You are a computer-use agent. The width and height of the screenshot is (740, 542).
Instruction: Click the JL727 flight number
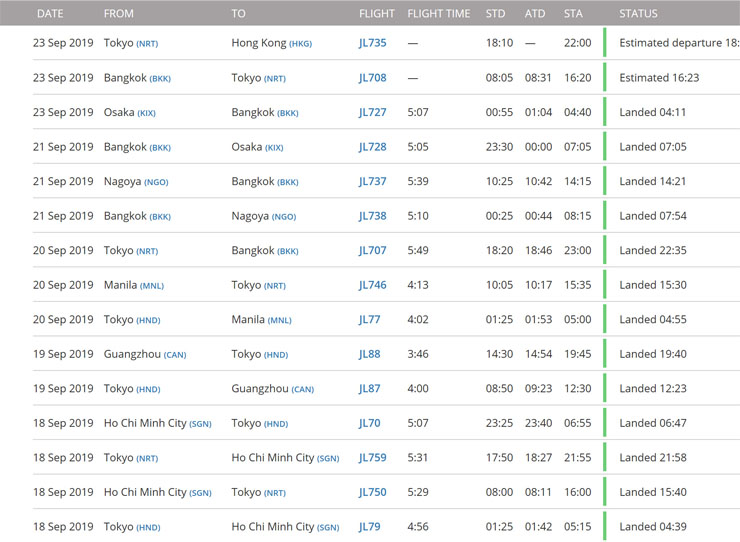point(372,112)
